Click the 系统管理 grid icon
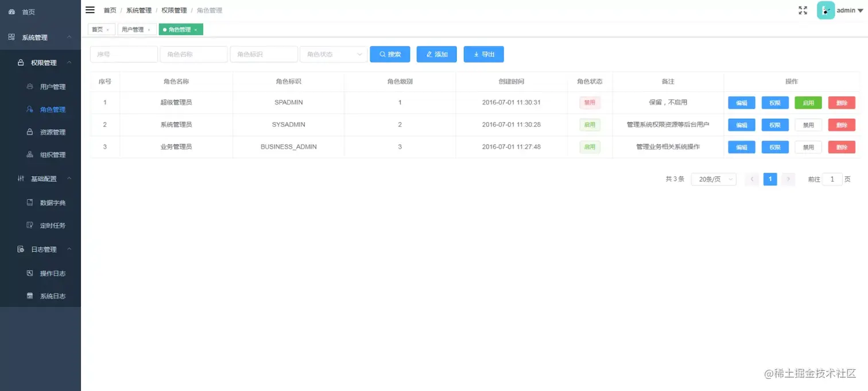The image size is (868, 391). [x=11, y=37]
